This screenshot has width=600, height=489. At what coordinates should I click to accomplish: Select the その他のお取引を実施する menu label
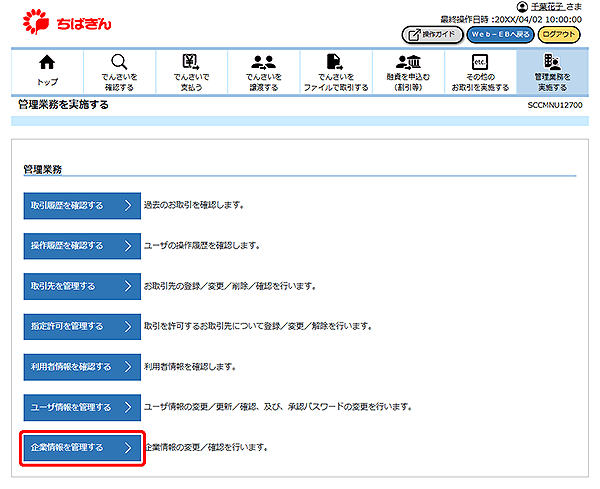[x=480, y=82]
